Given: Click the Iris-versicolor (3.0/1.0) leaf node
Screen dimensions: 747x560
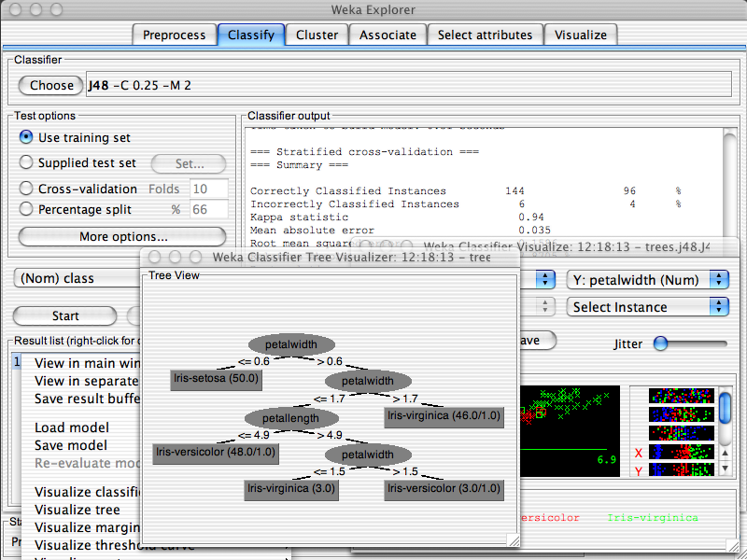Looking at the screenshot, I should pyautogui.click(x=444, y=488).
